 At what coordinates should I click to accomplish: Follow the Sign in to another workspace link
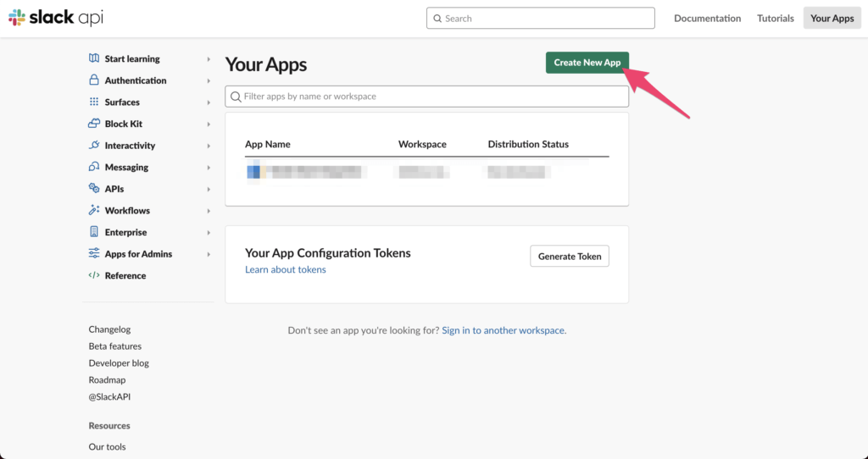point(504,330)
